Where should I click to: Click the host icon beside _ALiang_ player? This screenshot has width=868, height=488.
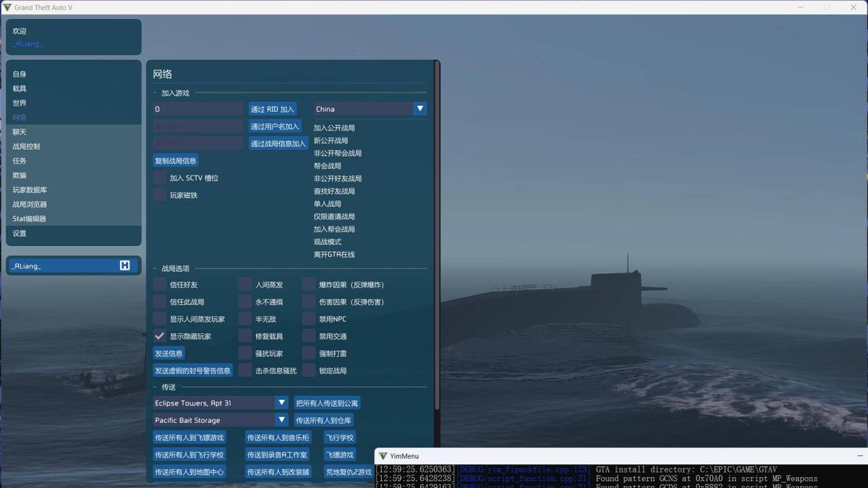125,266
